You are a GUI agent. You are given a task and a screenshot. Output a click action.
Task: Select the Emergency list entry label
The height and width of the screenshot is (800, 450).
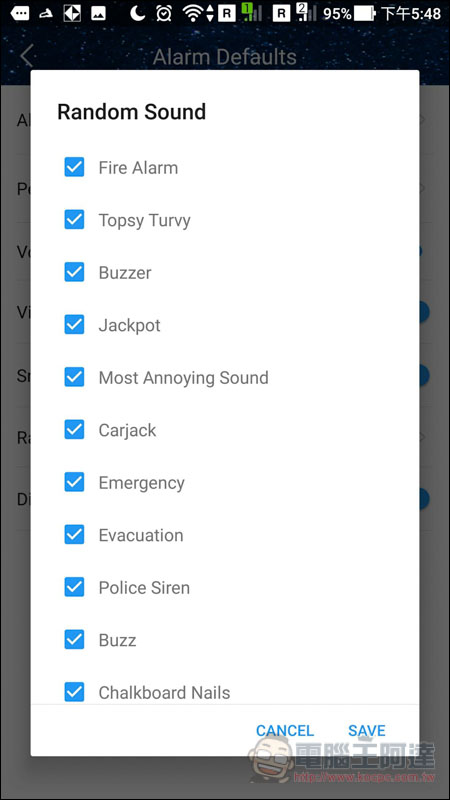click(x=141, y=483)
